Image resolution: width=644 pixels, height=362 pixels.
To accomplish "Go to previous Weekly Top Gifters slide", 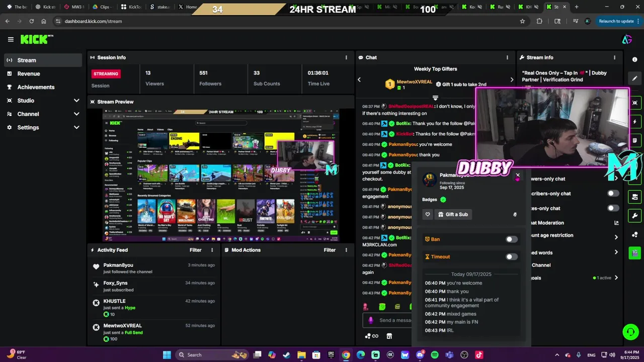I will pos(359,79).
